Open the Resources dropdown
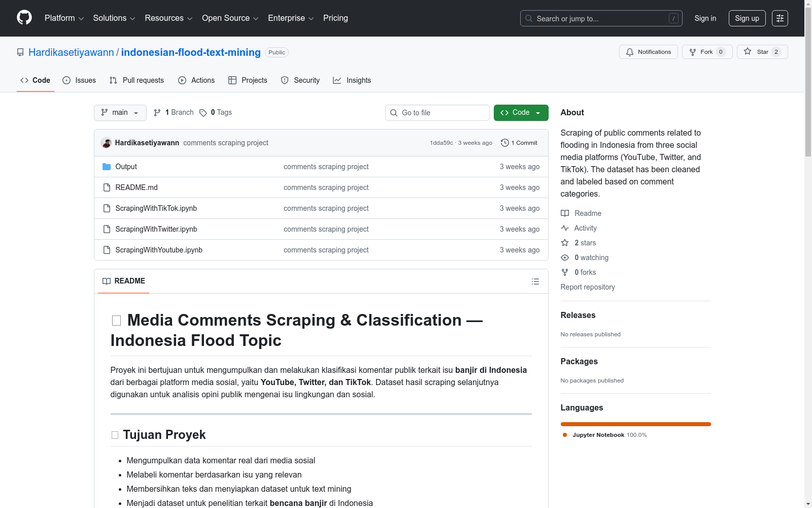The height and width of the screenshot is (508, 812). pyautogui.click(x=168, y=18)
